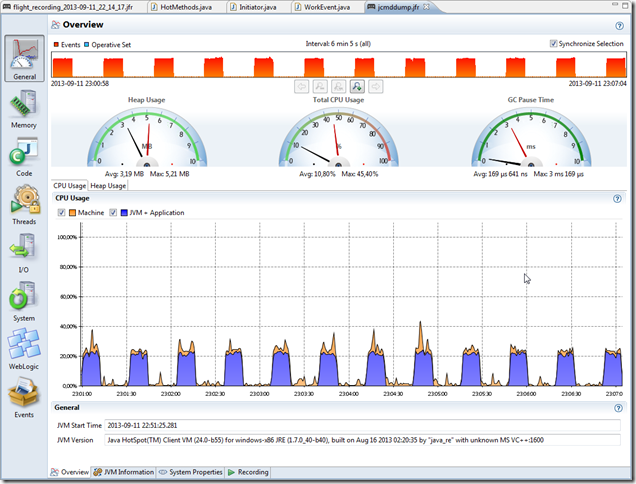Click the 'Max: 5,21 MB' heap value
This screenshot has height=484, width=636.
(x=170, y=174)
